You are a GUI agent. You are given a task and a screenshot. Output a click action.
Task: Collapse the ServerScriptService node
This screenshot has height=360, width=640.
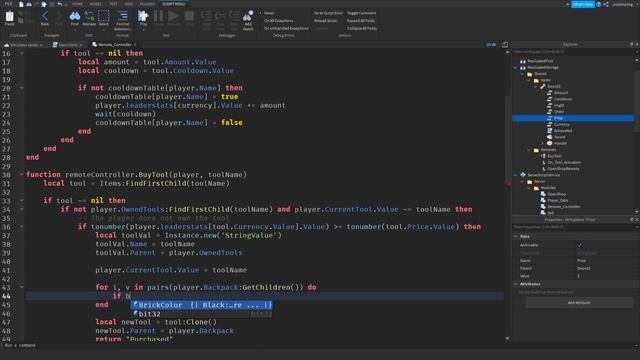516,175
